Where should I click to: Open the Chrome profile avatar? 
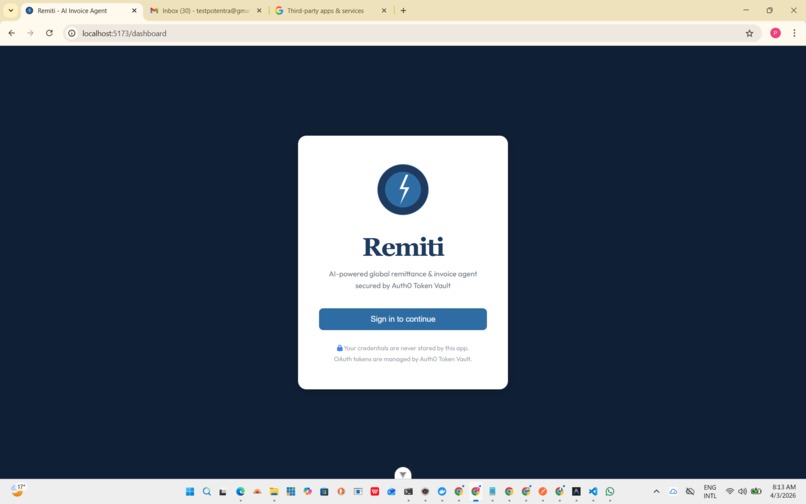pyautogui.click(x=775, y=33)
